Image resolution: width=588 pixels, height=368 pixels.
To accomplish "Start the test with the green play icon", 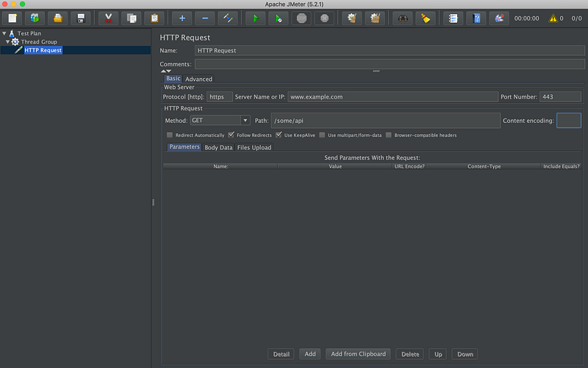I will coord(254,18).
